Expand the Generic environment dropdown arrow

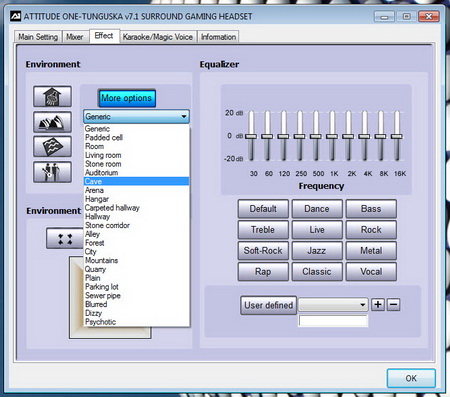pos(184,117)
